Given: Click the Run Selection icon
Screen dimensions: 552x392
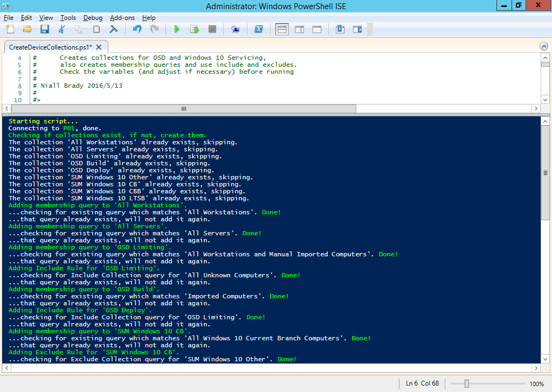Looking at the screenshot, I should pos(194,29).
